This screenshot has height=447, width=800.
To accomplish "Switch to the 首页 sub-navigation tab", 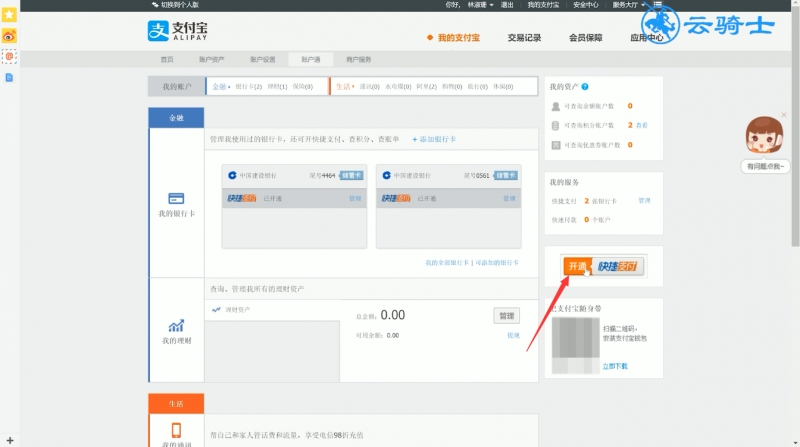I will [x=167, y=60].
